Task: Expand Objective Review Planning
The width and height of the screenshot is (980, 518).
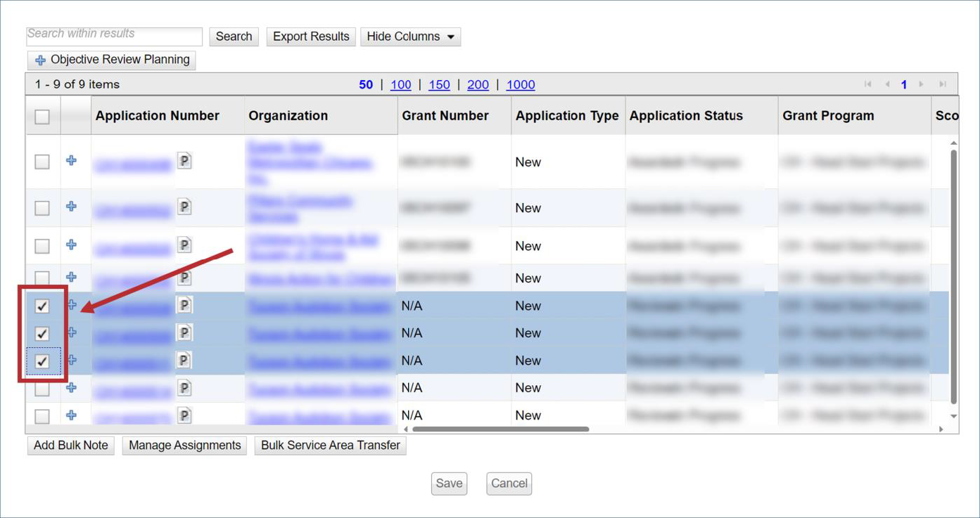Action: pos(112,60)
